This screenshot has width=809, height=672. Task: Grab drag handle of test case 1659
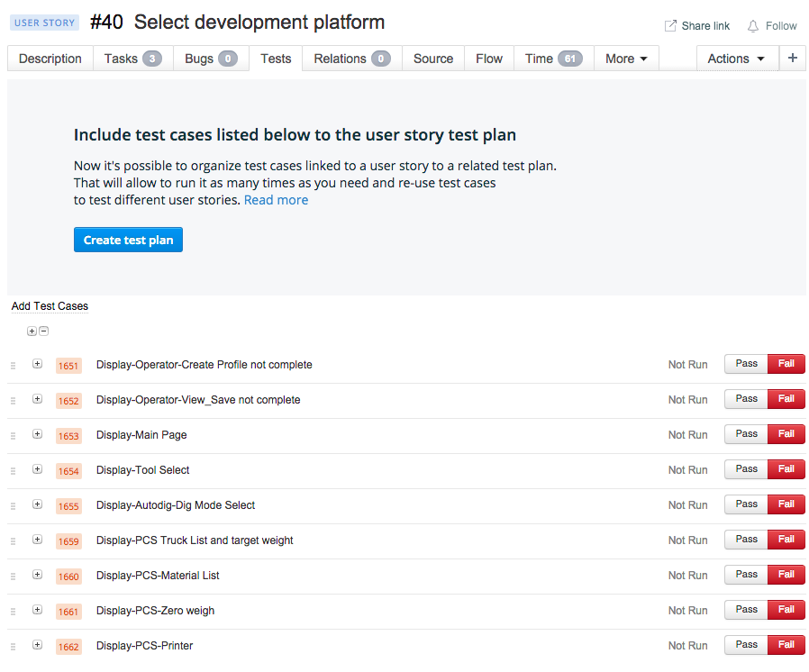click(x=14, y=541)
